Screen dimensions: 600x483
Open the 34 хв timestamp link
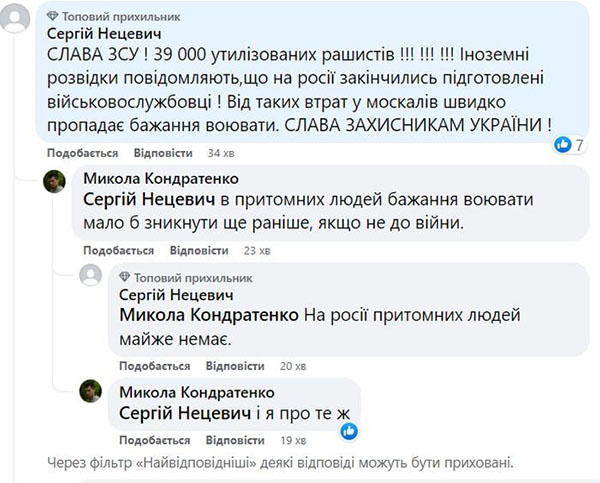click(x=219, y=153)
